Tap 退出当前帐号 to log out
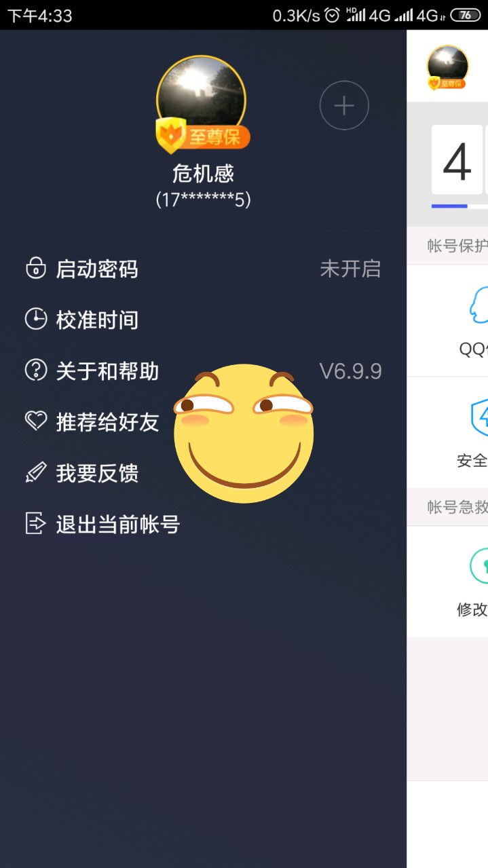The image size is (488, 868). coord(203,524)
